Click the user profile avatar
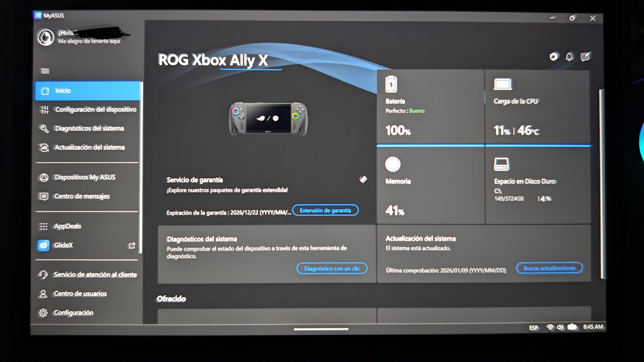This screenshot has height=362, width=644. coord(46,38)
